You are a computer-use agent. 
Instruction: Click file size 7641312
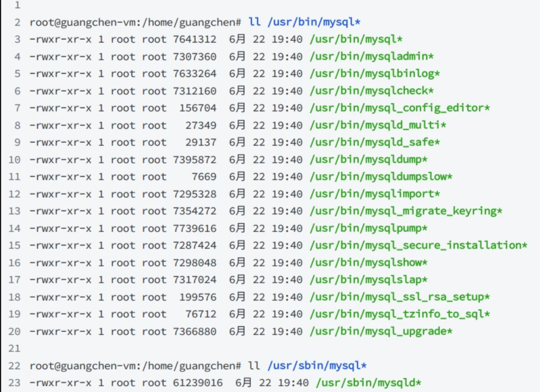[195, 39]
